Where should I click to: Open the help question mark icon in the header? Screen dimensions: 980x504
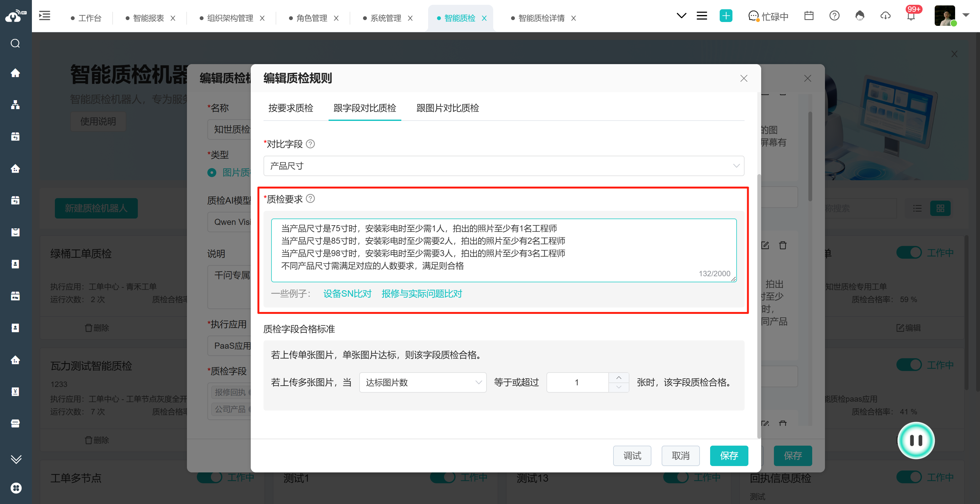coord(834,16)
